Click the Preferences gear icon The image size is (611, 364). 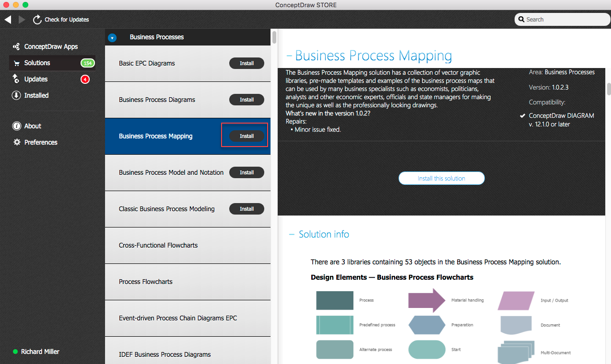click(x=17, y=142)
